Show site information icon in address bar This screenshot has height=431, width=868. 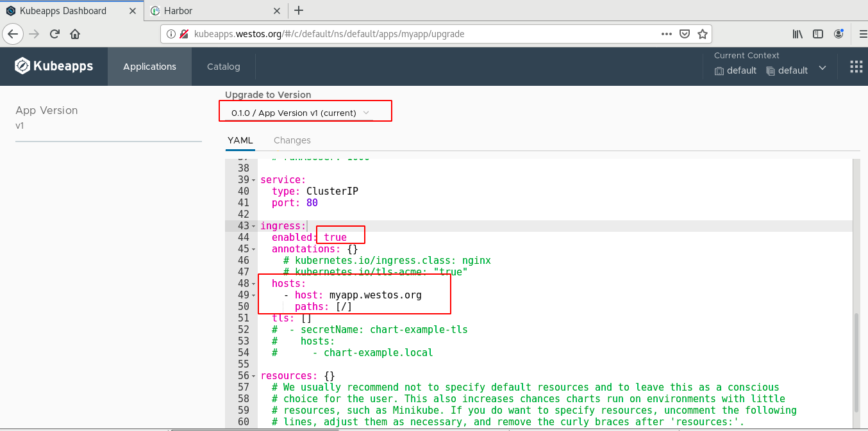pyautogui.click(x=171, y=34)
